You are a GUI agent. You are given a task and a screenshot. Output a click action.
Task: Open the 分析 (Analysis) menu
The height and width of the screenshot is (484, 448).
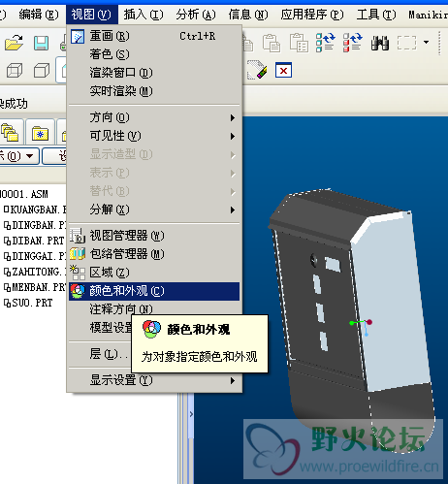coord(196,15)
